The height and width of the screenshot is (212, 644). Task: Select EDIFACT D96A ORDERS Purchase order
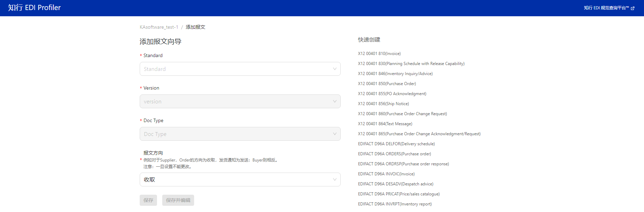tap(394, 154)
